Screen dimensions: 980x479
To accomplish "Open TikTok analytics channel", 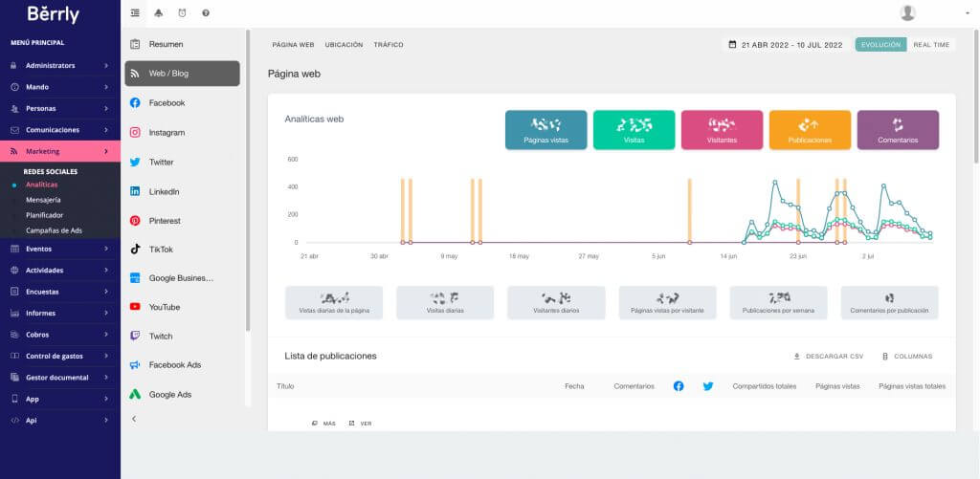I will (182, 250).
